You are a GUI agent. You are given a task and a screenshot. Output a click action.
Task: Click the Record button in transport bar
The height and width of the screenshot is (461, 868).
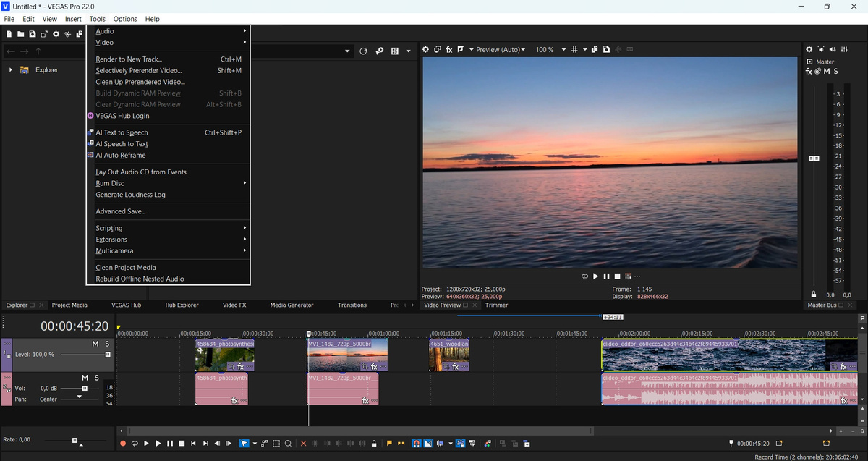click(x=123, y=443)
